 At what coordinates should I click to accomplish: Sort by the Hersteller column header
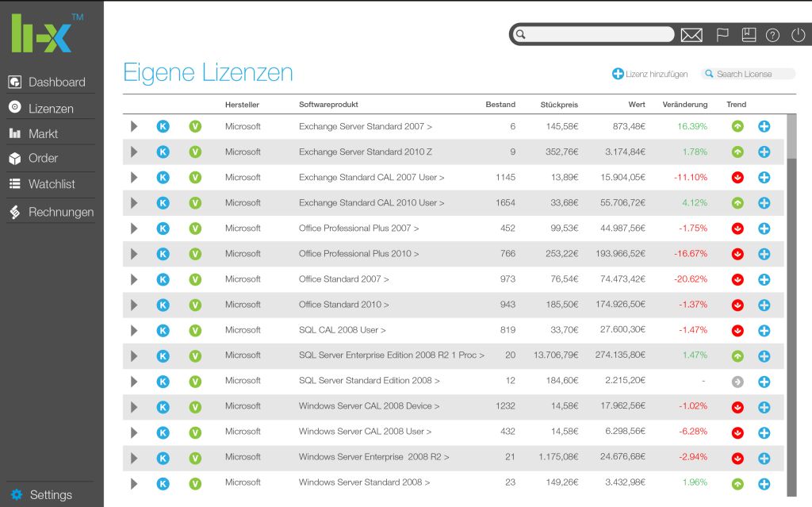[242, 105]
